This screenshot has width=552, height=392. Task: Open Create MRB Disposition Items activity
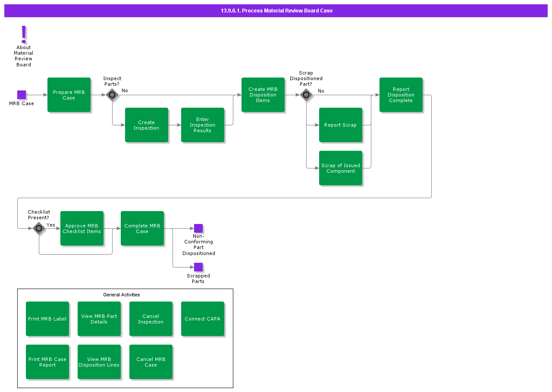[x=263, y=95]
